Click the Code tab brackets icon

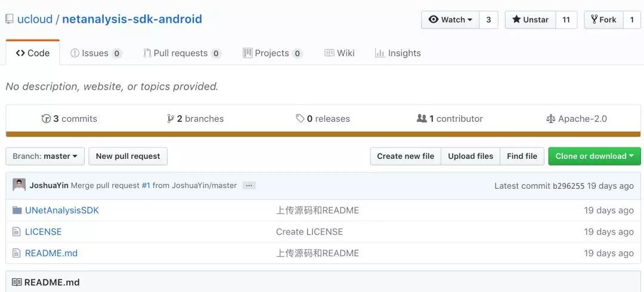point(20,53)
